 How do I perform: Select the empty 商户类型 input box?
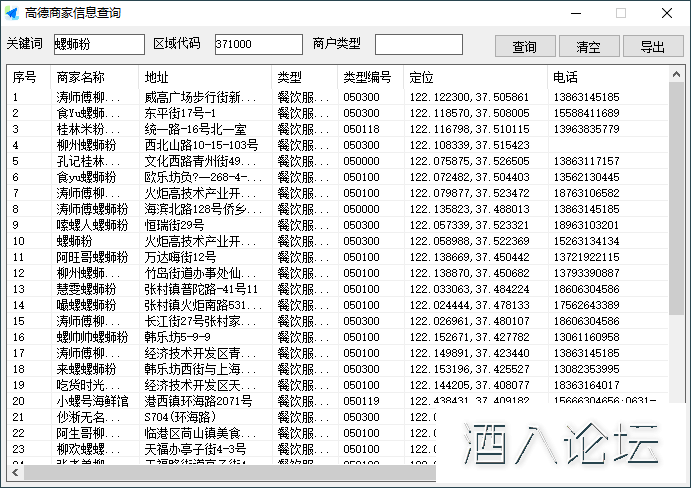pyautogui.click(x=418, y=45)
